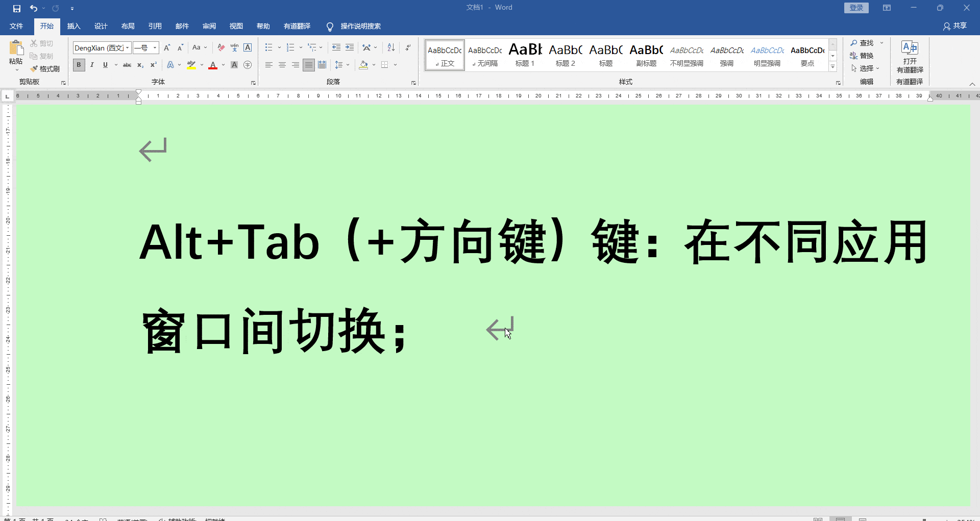Toggle underline formatting
Screen dimensions: 980x521
[x=105, y=65]
